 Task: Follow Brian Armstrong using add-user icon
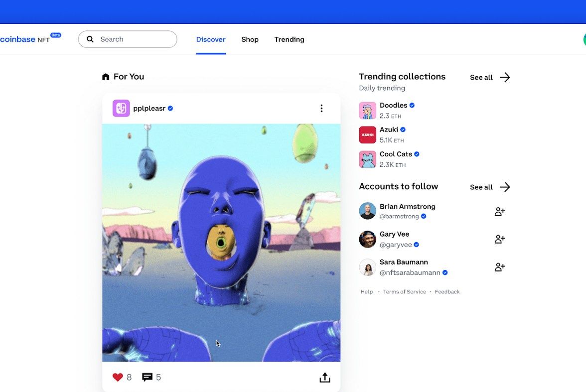pos(499,212)
